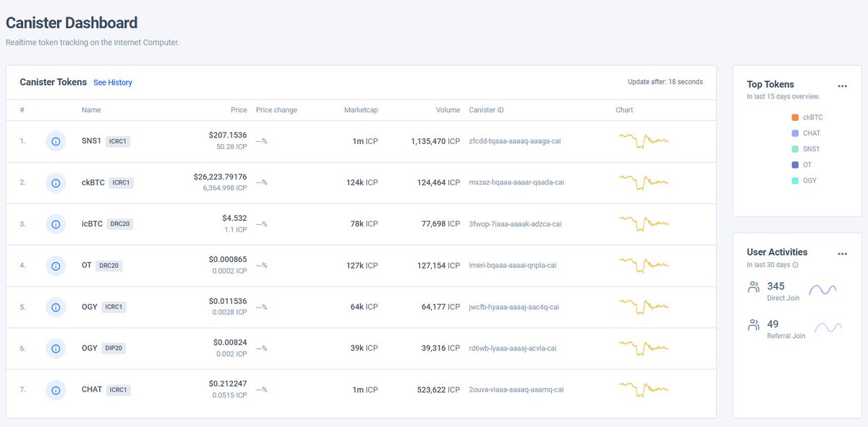Image resolution: width=868 pixels, height=427 pixels.
Task: Open the See History link
Action: (113, 83)
